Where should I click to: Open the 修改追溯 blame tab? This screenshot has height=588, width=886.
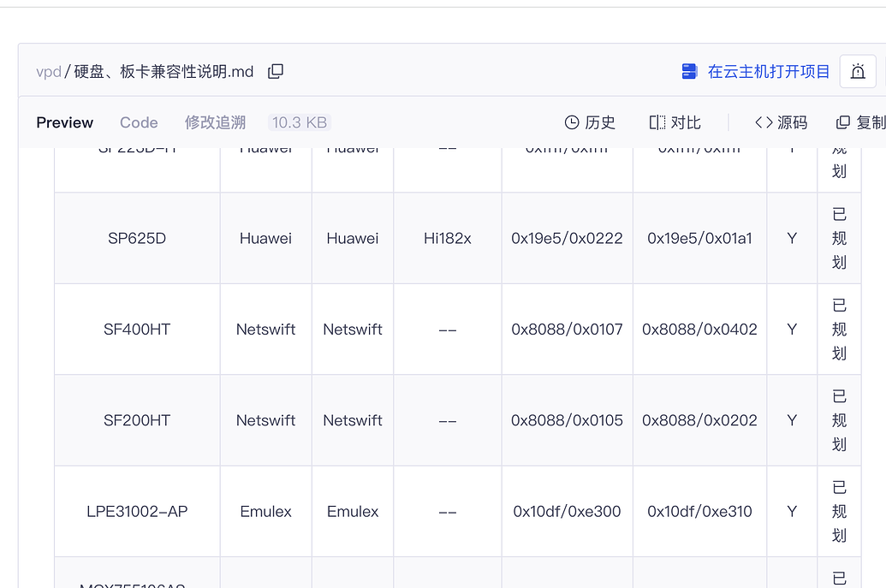coord(215,122)
